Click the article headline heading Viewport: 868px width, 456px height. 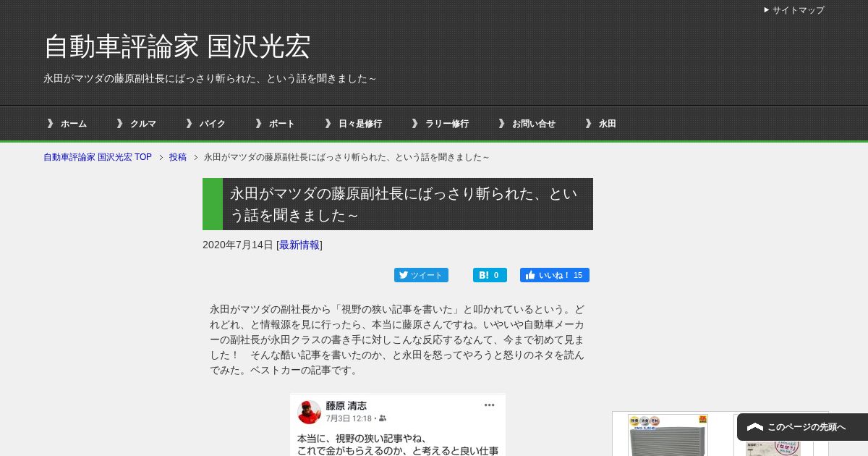pyautogui.click(x=398, y=204)
